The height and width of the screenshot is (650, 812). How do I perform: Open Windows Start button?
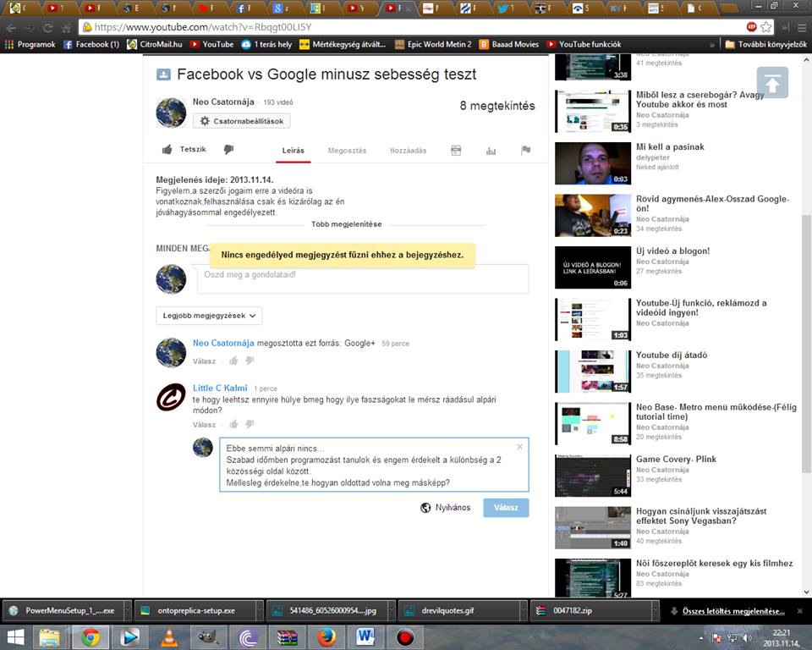[15, 637]
